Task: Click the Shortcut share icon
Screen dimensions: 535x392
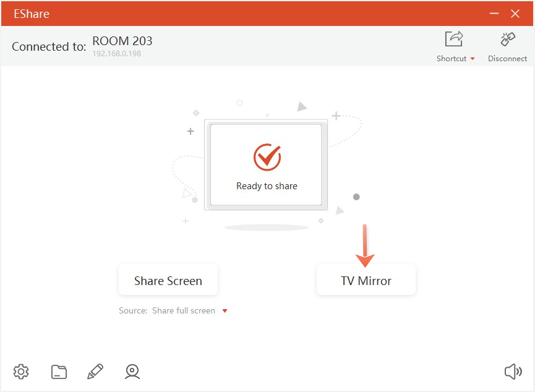Action: pyautogui.click(x=454, y=40)
